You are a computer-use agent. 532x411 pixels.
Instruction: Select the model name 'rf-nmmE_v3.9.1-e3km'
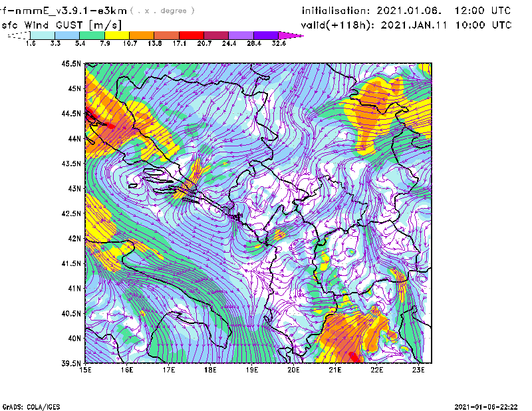coord(63,11)
